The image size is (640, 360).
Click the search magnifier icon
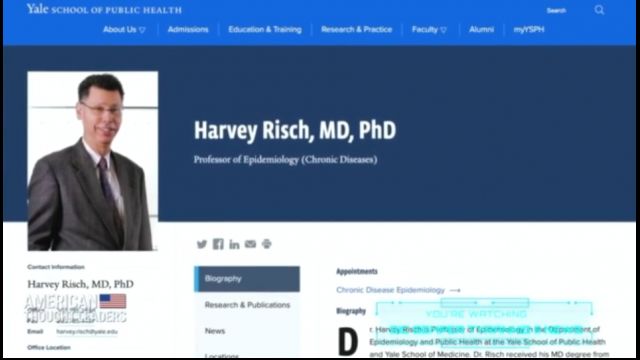coord(599,10)
